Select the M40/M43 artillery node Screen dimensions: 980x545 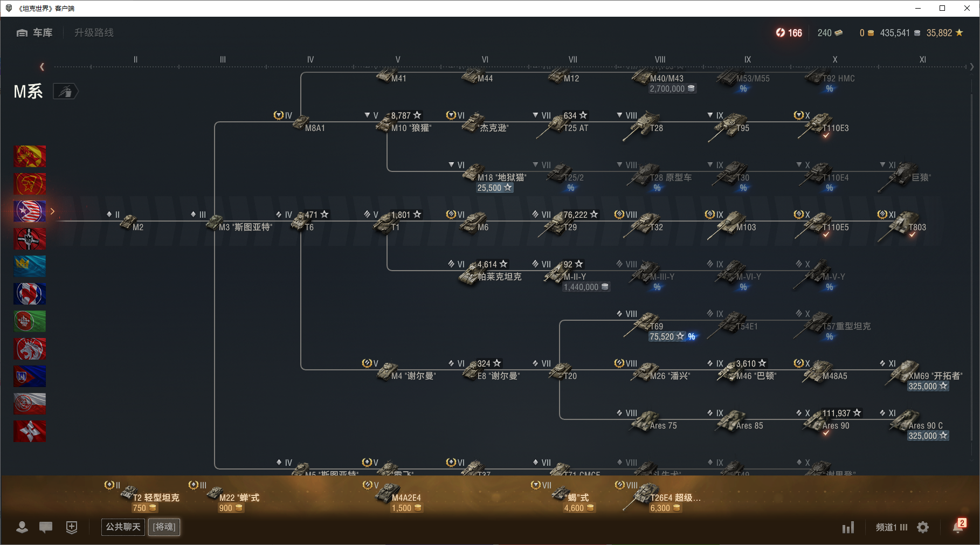pyautogui.click(x=663, y=81)
